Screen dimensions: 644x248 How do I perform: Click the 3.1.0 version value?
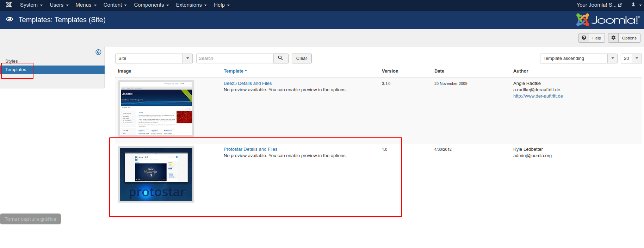(386, 83)
